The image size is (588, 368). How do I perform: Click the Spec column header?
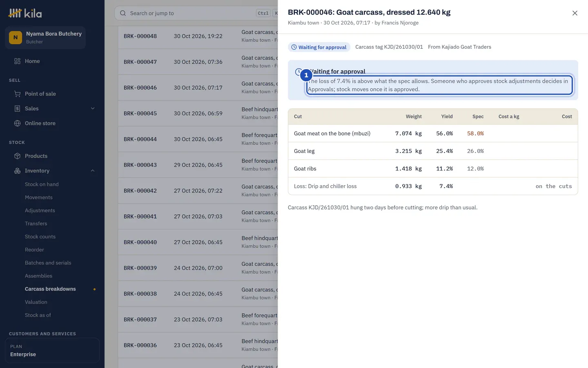pyautogui.click(x=478, y=117)
